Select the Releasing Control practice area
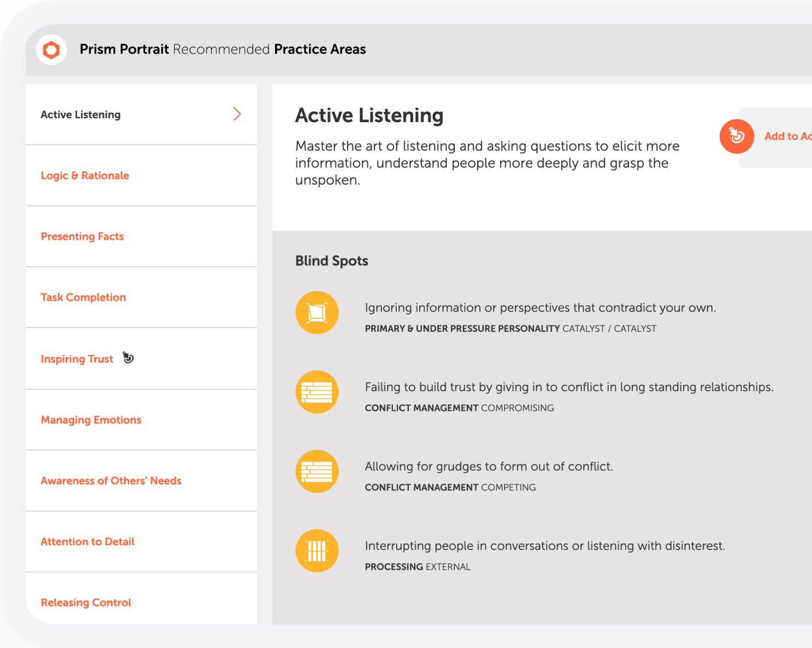Image resolution: width=812 pixels, height=648 pixels. [x=86, y=602]
